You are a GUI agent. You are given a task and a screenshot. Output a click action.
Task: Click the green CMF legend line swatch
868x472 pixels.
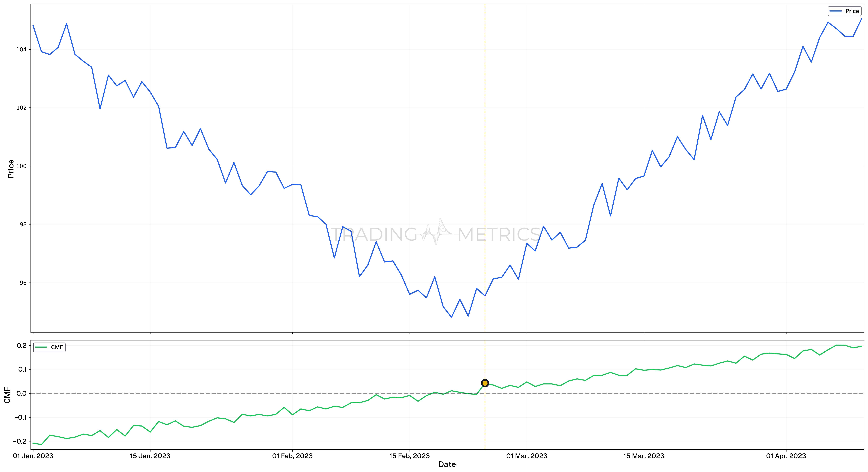click(x=41, y=347)
